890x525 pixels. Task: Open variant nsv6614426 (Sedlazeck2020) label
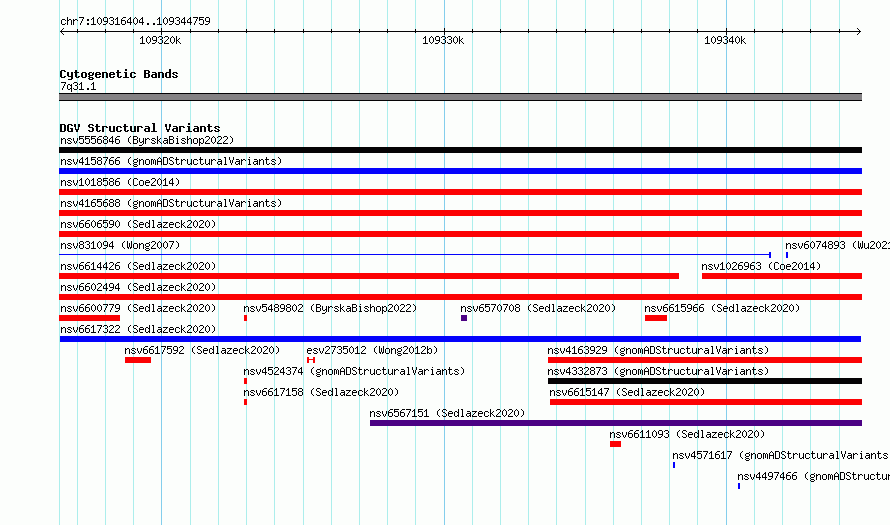tap(138, 266)
